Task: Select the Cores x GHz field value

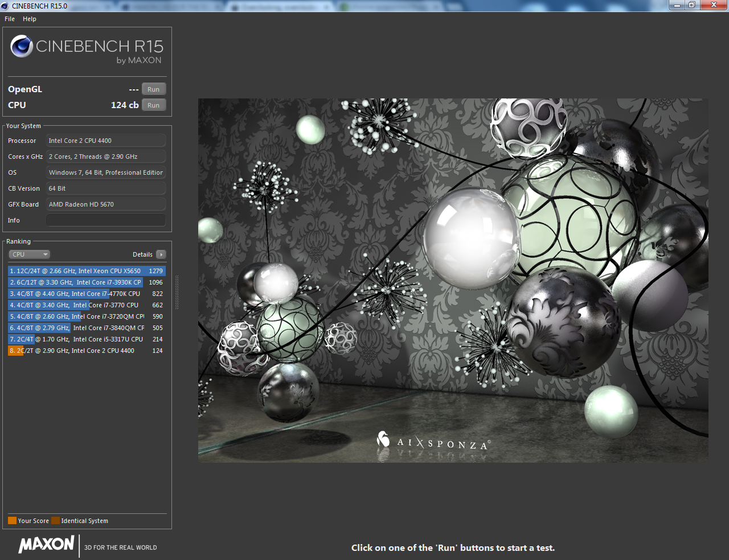Action: [x=106, y=157]
